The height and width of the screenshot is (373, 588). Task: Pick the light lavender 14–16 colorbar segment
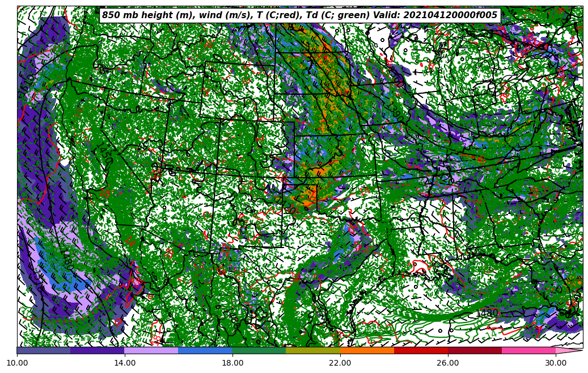click(151, 350)
